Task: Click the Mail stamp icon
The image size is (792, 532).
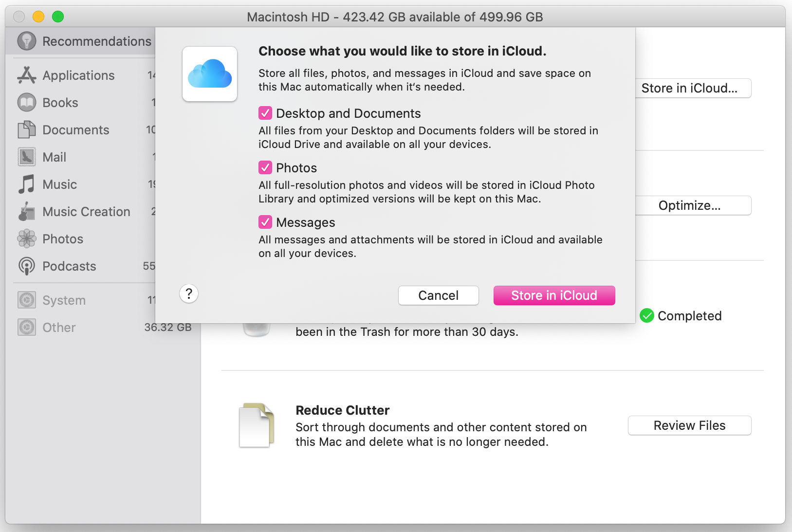Action: pyautogui.click(x=27, y=157)
